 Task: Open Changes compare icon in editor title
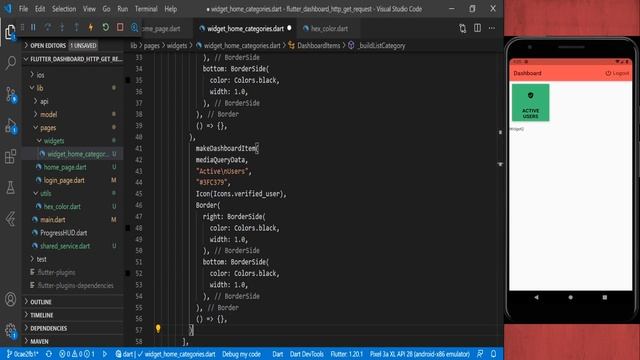(462, 28)
